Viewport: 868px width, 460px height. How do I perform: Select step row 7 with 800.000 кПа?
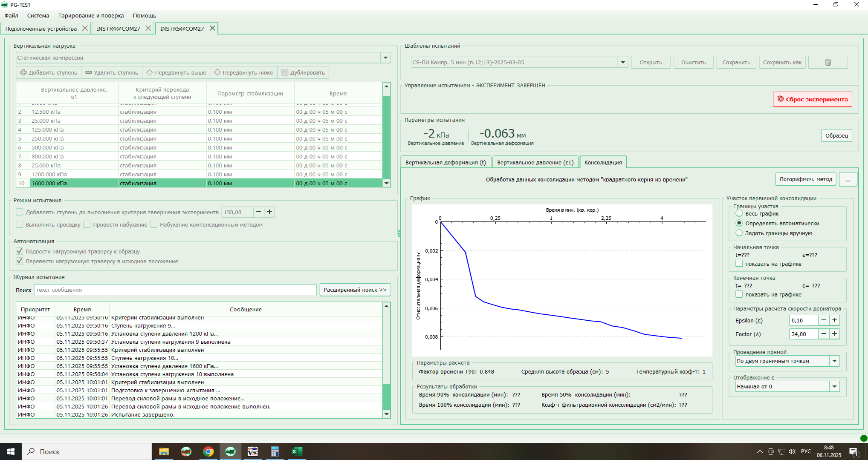tap(199, 156)
